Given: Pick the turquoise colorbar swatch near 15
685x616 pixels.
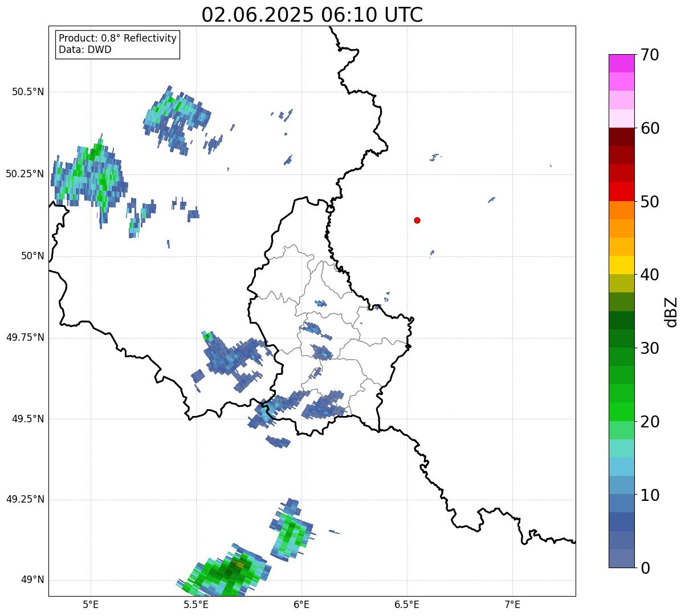Looking at the screenshot, I should point(621,448).
